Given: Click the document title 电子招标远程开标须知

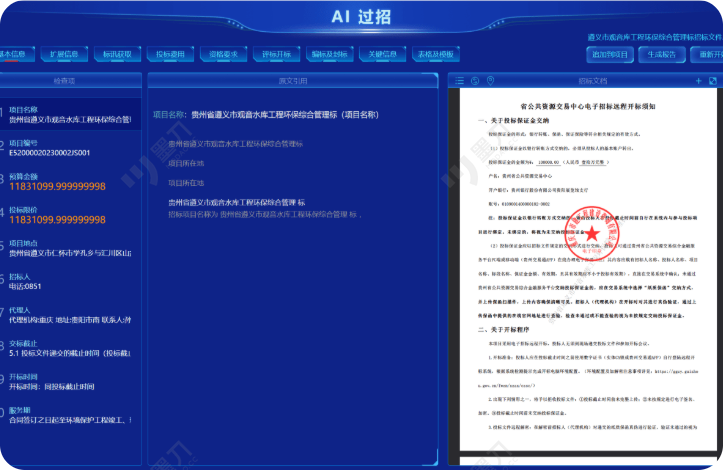Looking at the screenshot, I should coord(588,106).
